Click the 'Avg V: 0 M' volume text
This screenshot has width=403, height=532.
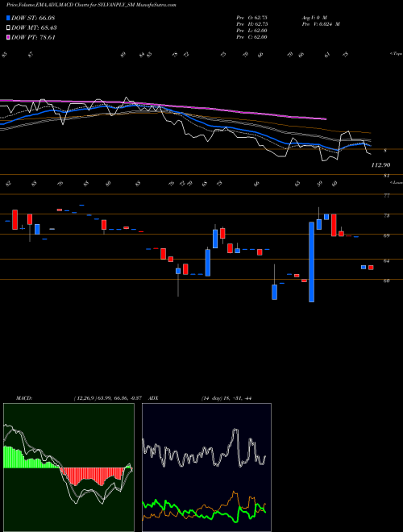pos(314,18)
